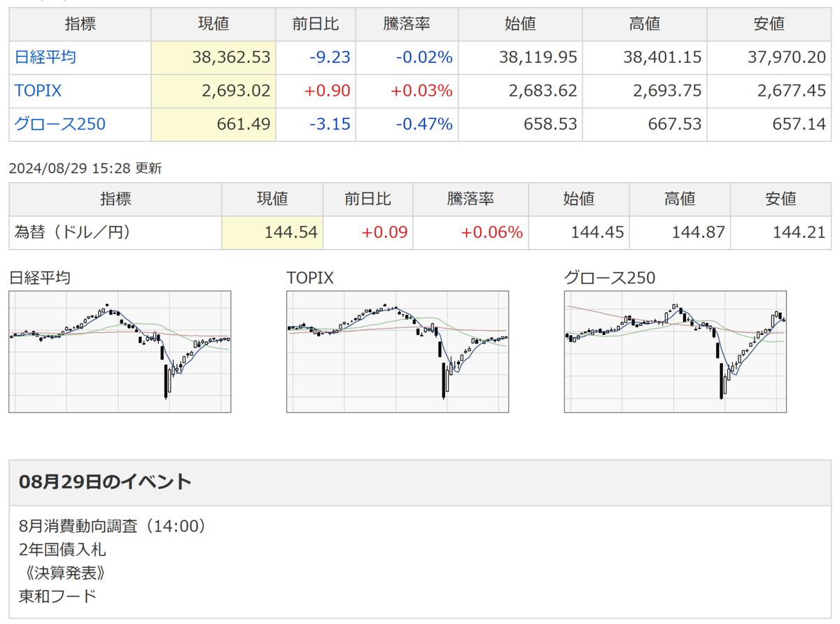This screenshot has width=840, height=624.
Task: Open the TOPIX index link
Action: pos(38,91)
